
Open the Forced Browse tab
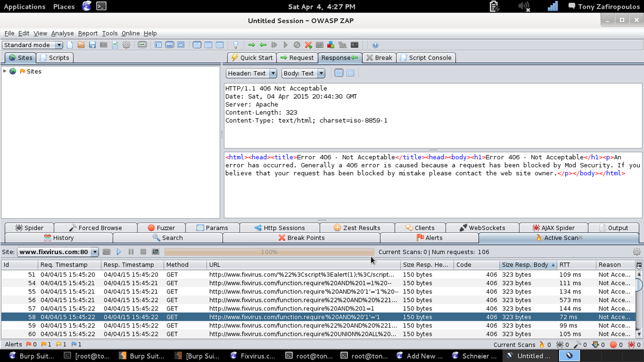96,228
